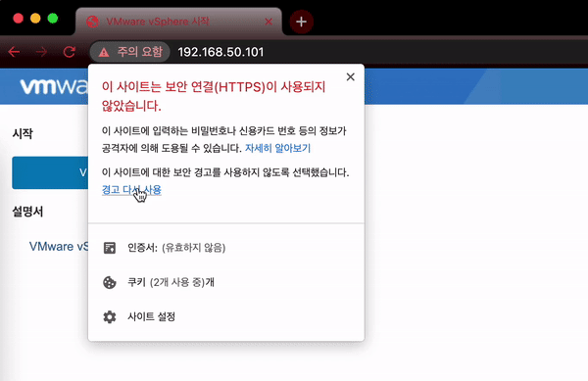Screen dimensions: 588x381
Task: Click the red HTTPS warning headline
Action: [x=214, y=96]
